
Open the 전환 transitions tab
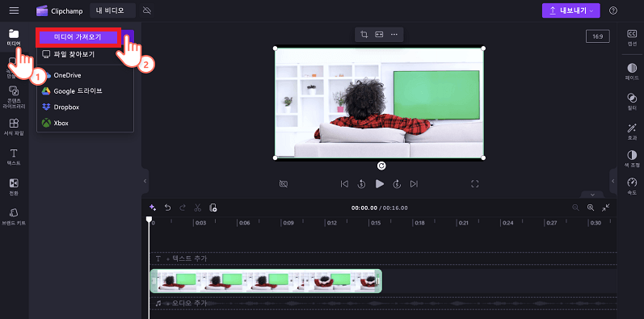coord(14,187)
